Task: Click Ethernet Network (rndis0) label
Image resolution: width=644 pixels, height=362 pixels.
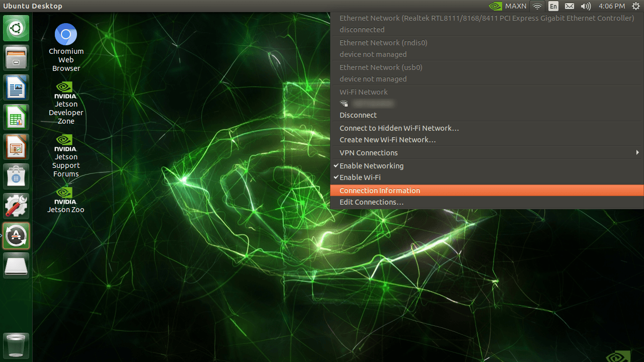Action: click(x=383, y=43)
